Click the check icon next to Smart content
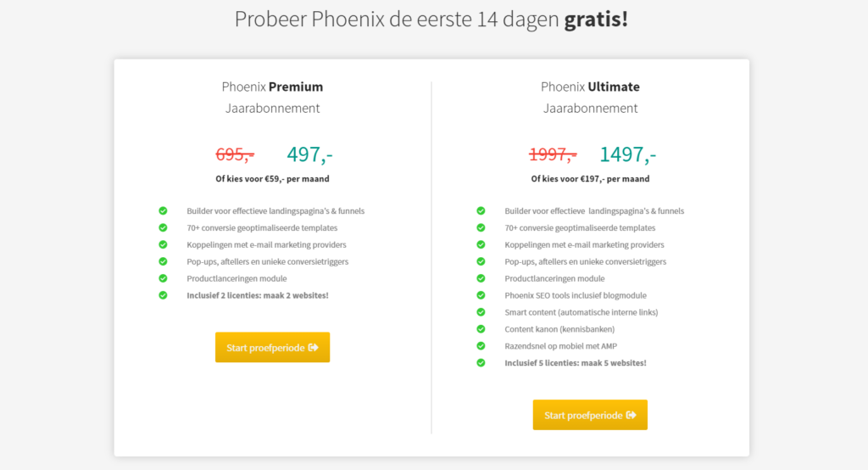 [481, 312]
